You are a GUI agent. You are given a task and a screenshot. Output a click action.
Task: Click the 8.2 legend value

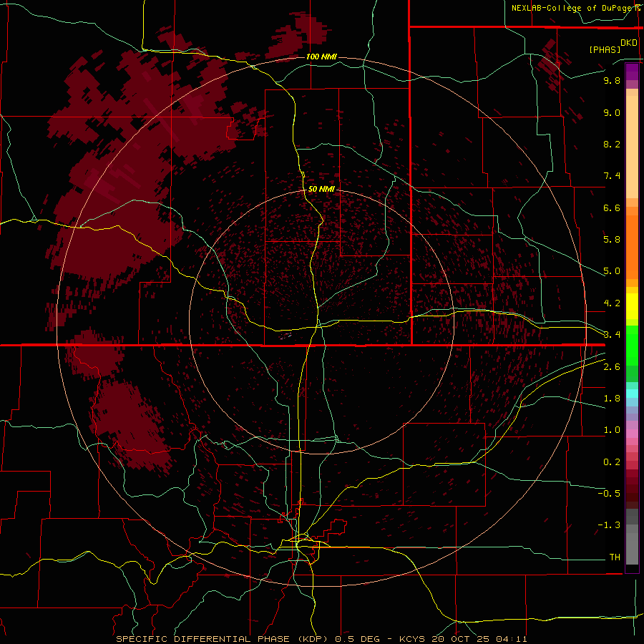(612, 144)
